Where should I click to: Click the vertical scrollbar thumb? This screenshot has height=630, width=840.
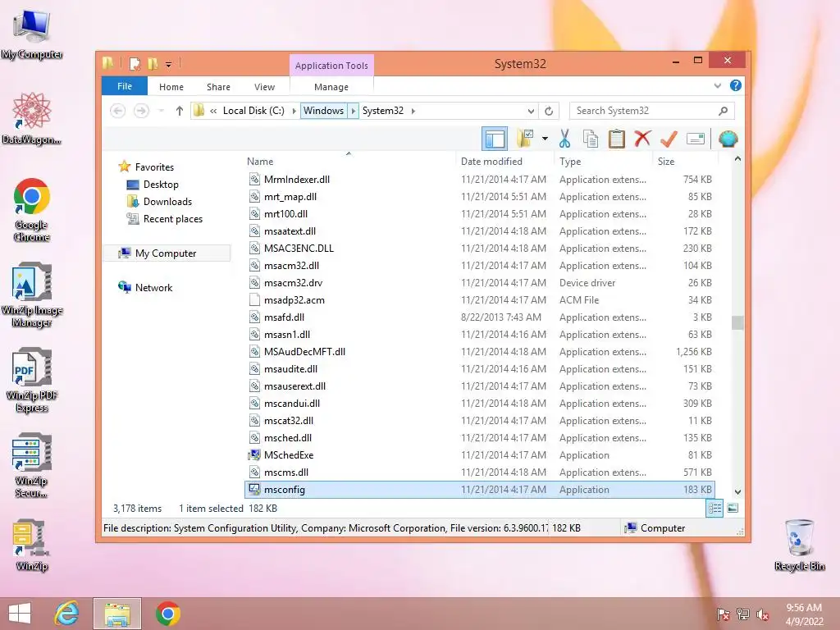[737, 322]
